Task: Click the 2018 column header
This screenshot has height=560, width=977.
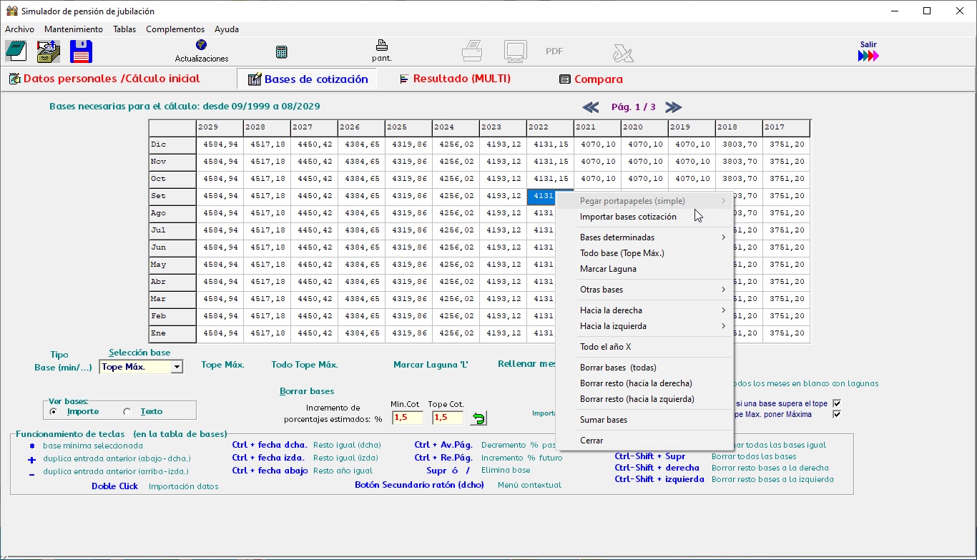Action: click(x=739, y=127)
